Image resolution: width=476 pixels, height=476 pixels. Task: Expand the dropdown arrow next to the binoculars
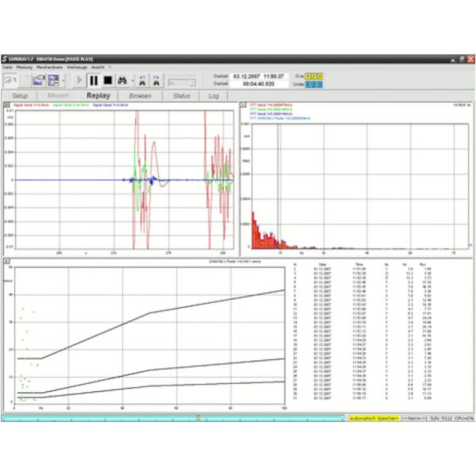[x=132, y=81]
